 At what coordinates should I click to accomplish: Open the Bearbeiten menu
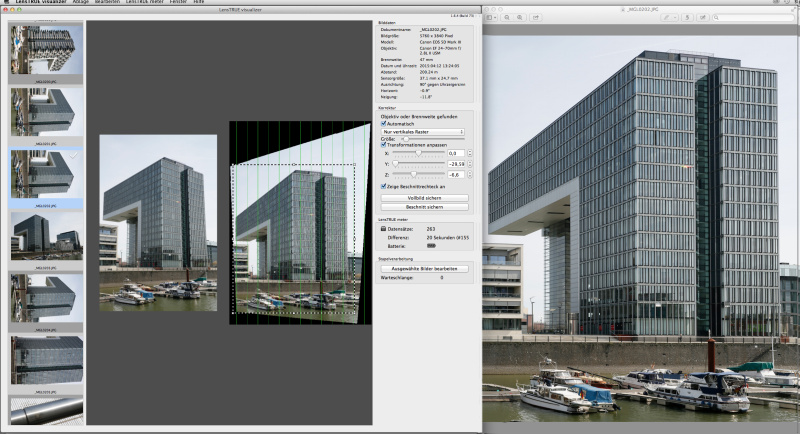108,2
